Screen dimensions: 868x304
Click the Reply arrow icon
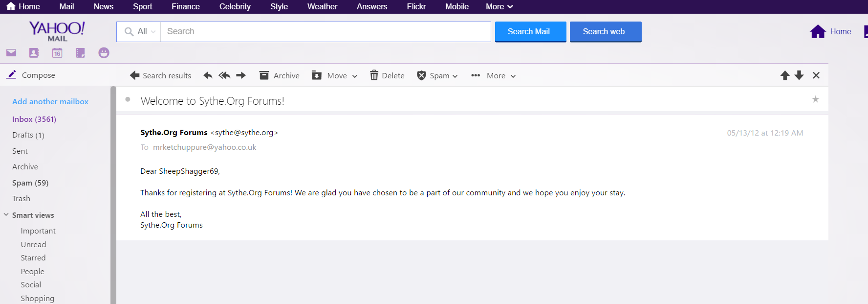click(x=208, y=75)
